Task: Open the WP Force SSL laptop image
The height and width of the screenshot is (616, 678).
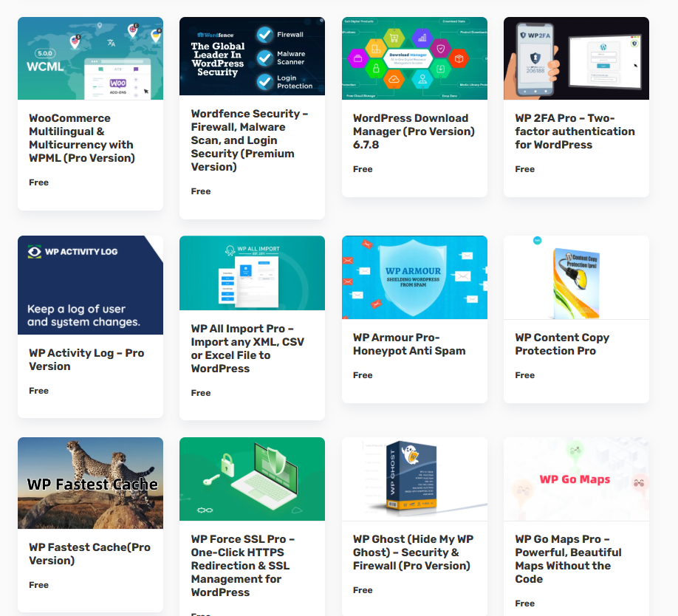Action: (x=252, y=479)
